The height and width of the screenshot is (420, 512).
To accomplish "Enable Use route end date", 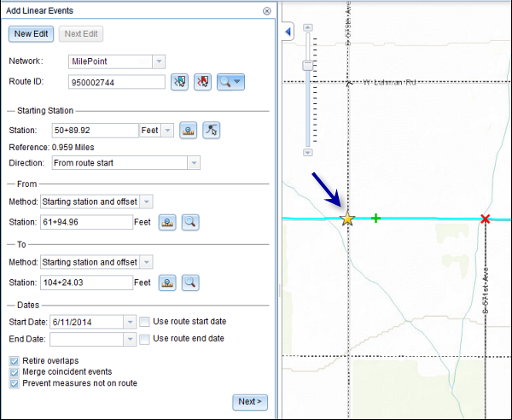I will coord(144,339).
